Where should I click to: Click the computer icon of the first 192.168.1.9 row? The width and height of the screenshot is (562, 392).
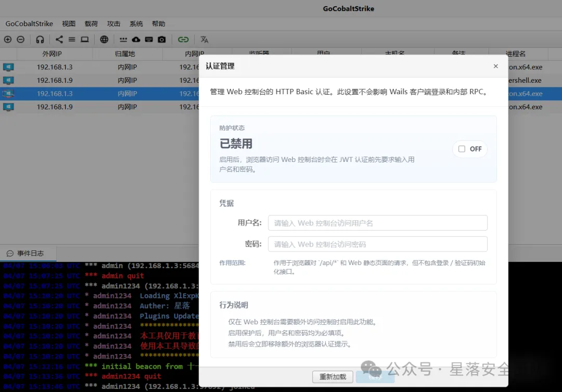9,80
